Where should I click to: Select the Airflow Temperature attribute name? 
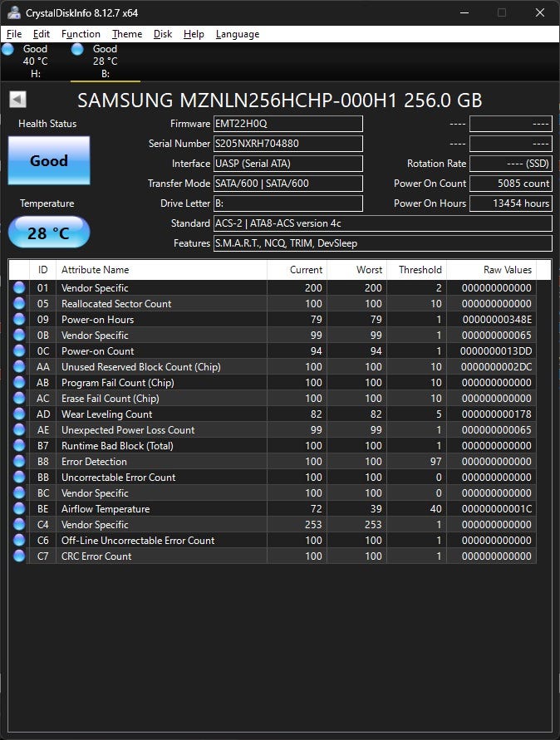[x=106, y=509]
